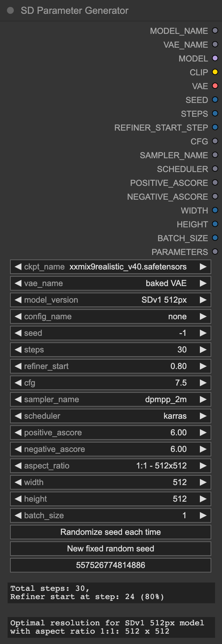Image resolution: width=222 pixels, height=644 pixels.
Task: Decrease cfg with its left arrow
Action: 18,383
